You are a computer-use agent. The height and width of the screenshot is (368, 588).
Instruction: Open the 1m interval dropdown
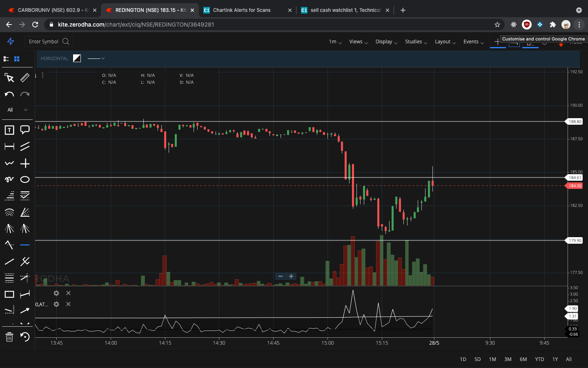(334, 42)
